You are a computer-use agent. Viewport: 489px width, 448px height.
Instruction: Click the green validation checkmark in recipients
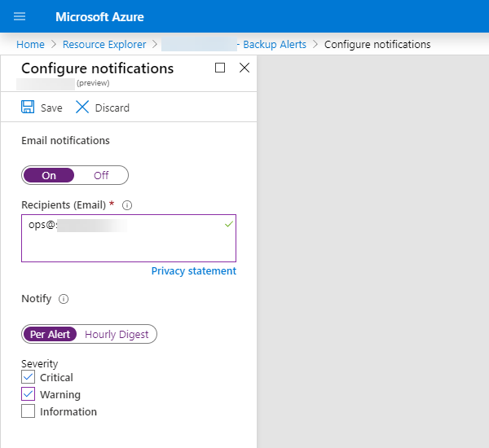[228, 224]
